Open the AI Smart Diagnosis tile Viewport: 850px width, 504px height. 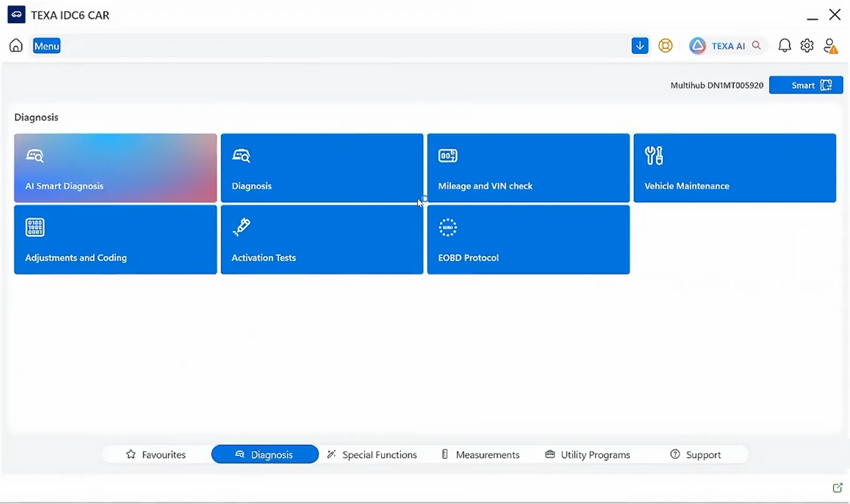(x=115, y=168)
